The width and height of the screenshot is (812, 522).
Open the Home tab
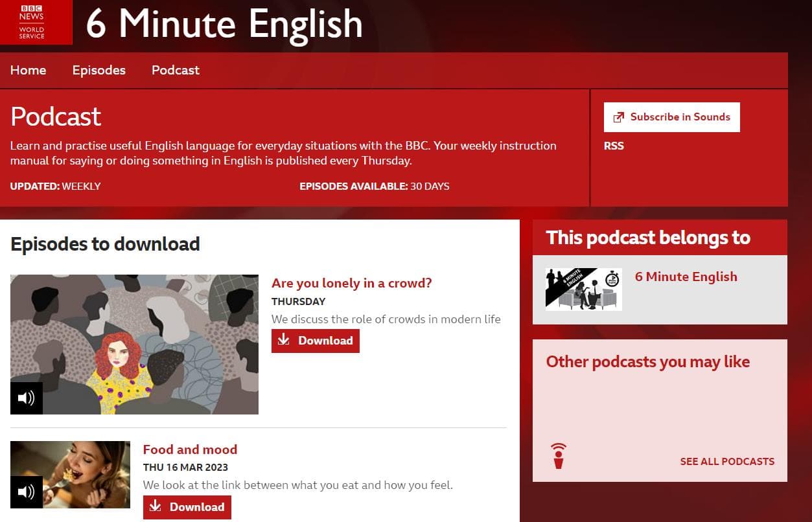(29, 70)
